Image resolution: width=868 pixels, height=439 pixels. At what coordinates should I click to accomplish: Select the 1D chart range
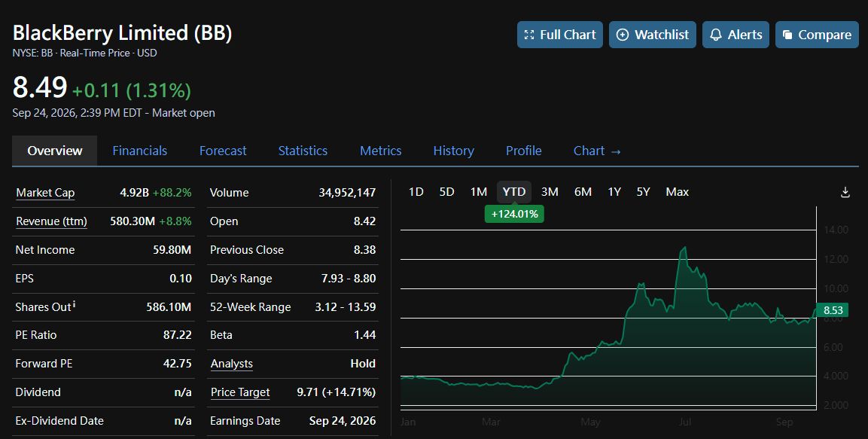point(416,191)
